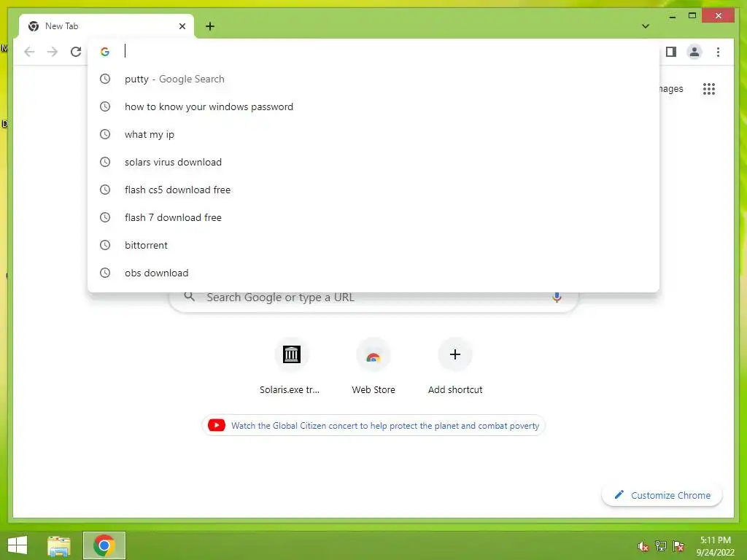This screenshot has width=747, height=560.
Task: Click the Action Center flag icon
Action: click(x=678, y=546)
